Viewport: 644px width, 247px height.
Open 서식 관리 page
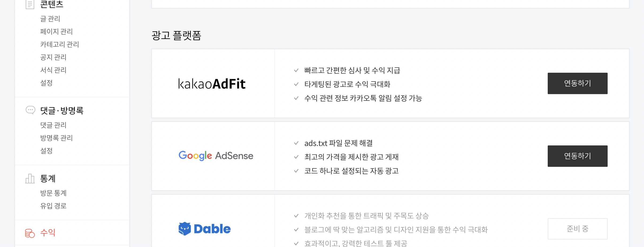point(53,70)
